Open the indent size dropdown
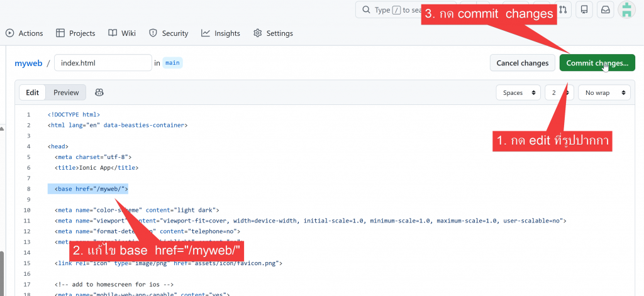The image size is (644, 296). pos(559,92)
